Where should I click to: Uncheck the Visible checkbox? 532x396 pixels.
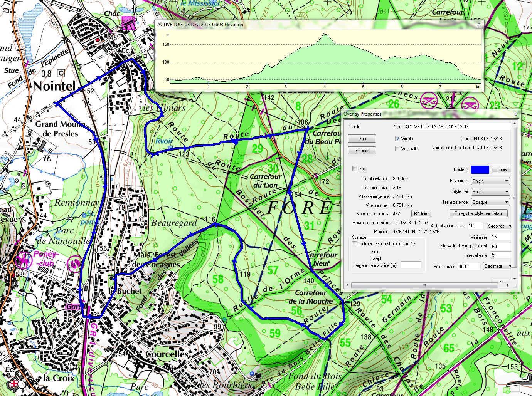point(397,139)
